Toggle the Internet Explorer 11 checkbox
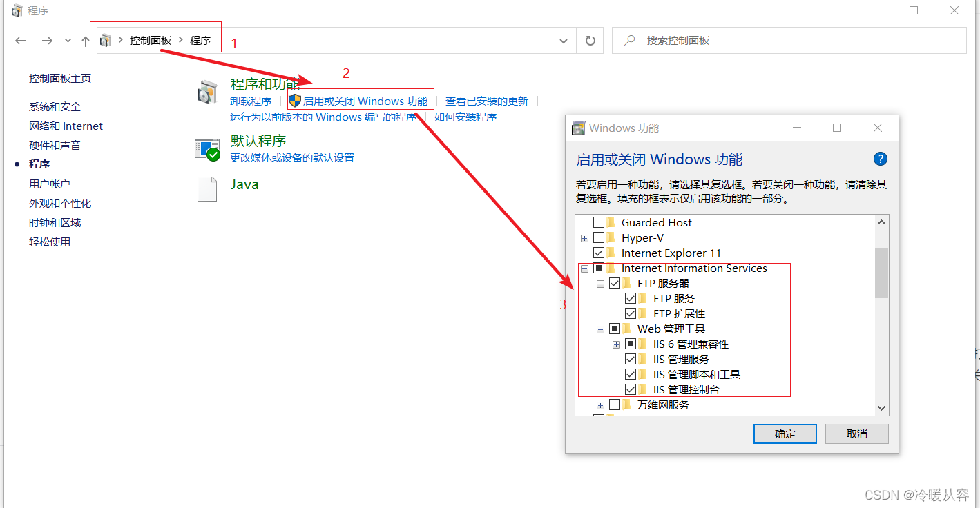Image resolution: width=980 pixels, height=508 pixels. 599,253
